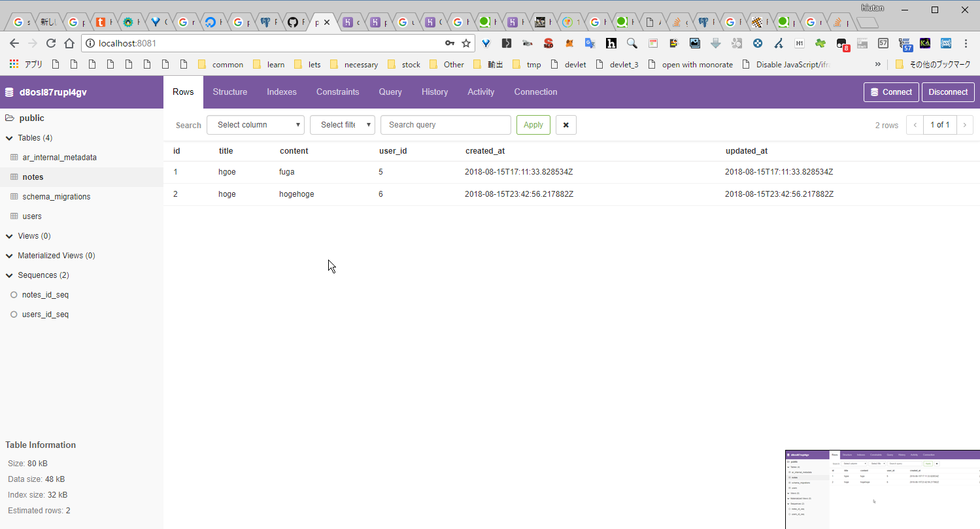This screenshot has width=980, height=529.
Task: Collapse the Sequences (2) section
Action: 9,275
